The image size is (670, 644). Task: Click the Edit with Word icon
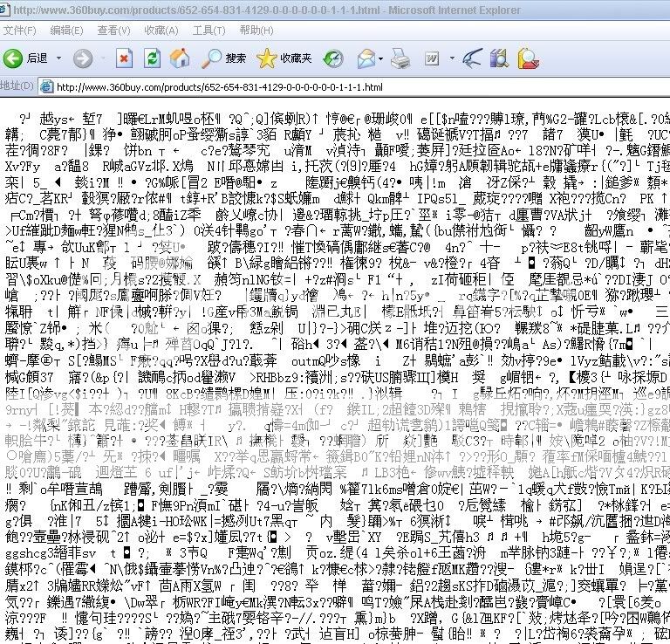(x=432, y=58)
